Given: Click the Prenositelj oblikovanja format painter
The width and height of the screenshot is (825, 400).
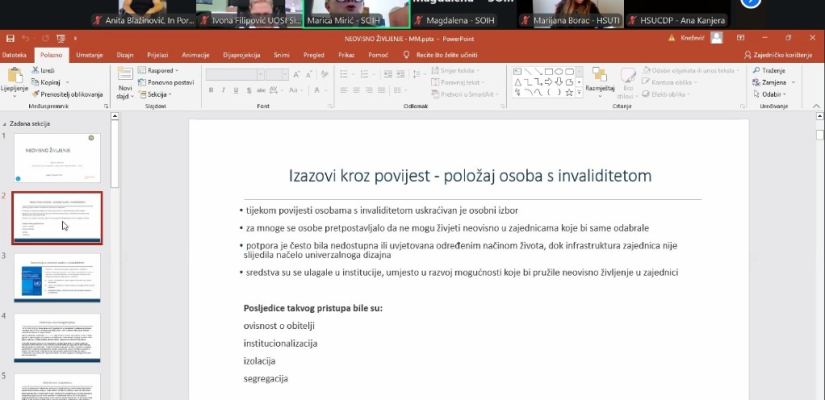Looking at the screenshot, I should (67, 94).
